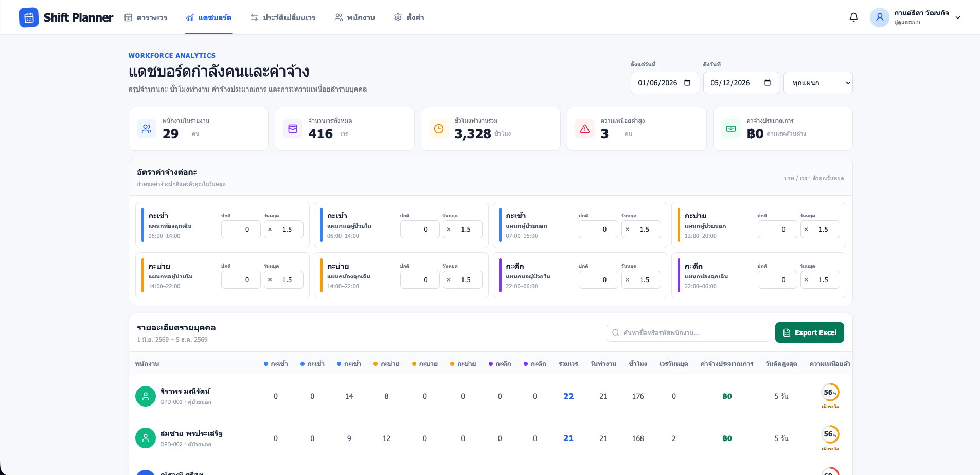Click the ถึงวันที่ date field showing 05/12/2026

coord(741,83)
